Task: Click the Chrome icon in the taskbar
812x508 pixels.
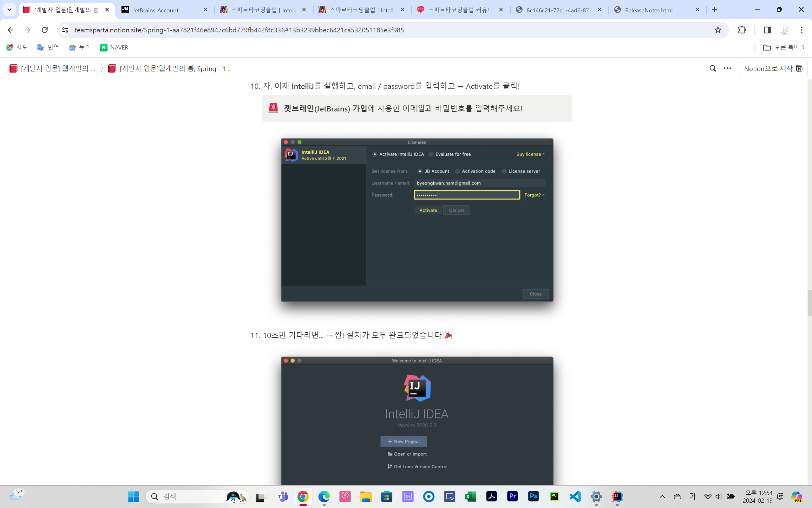Action: tap(303, 497)
